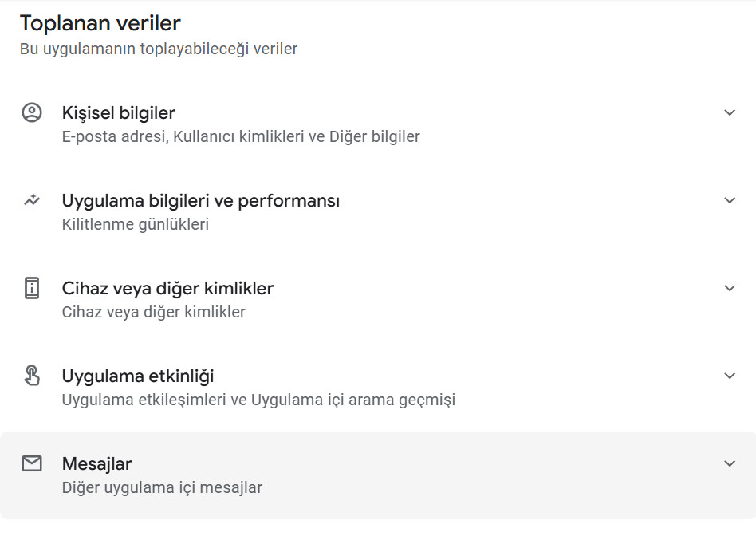
Task: Expand the Mesajlar section chevron
Action: 729,463
